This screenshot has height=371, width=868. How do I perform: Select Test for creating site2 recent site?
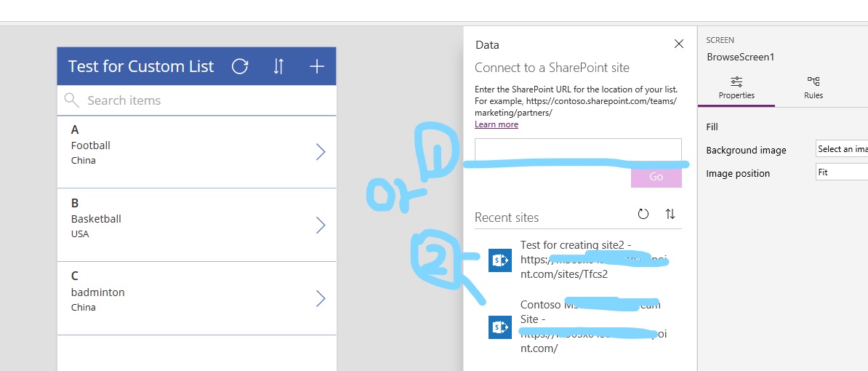[579, 260]
